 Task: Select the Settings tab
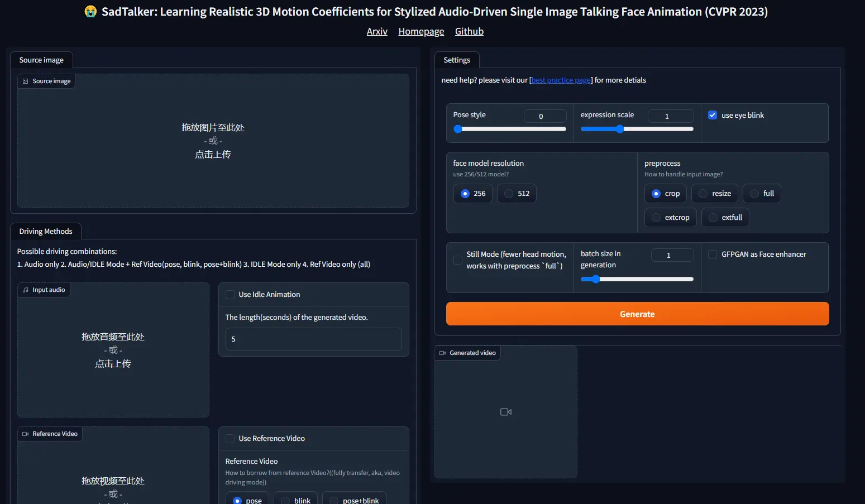pos(457,60)
